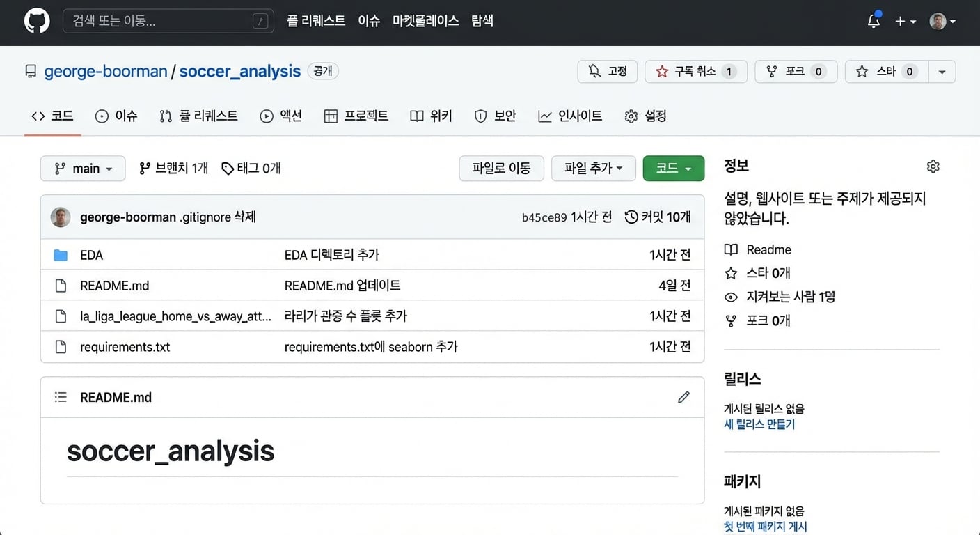Click the 공개 visibility badge
Viewport: 980px width, 535px height.
click(323, 71)
